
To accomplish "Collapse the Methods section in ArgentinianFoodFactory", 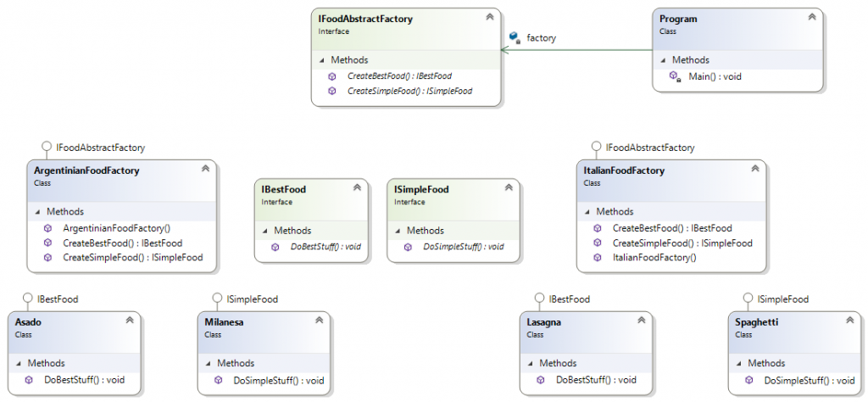I will point(37,211).
